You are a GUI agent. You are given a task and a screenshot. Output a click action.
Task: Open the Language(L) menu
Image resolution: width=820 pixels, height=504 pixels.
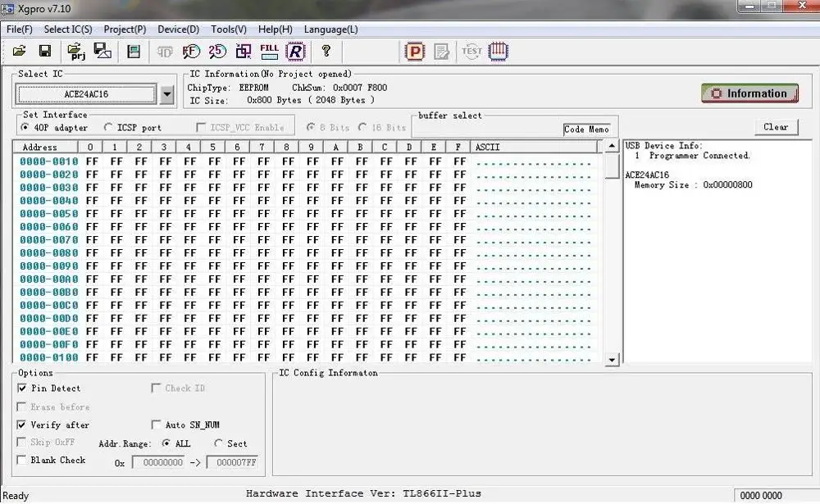coord(331,30)
